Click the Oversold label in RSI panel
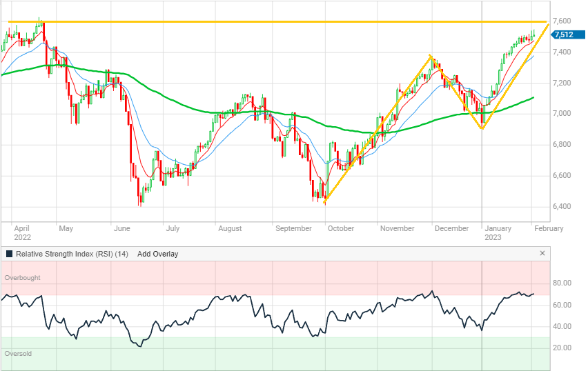 18,353
